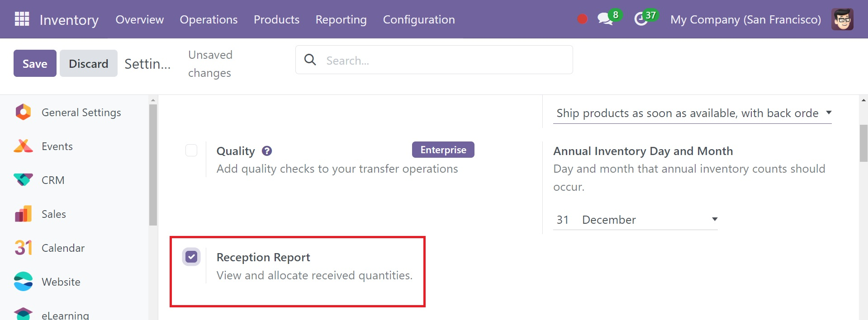Discard the unsaved changes
This screenshot has height=320, width=868.
point(89,63)
